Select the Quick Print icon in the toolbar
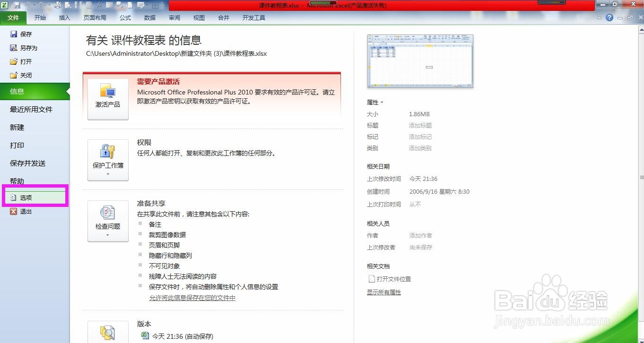Image resolution: width=644 pixels, height=343 pixels. click(58, 5)
